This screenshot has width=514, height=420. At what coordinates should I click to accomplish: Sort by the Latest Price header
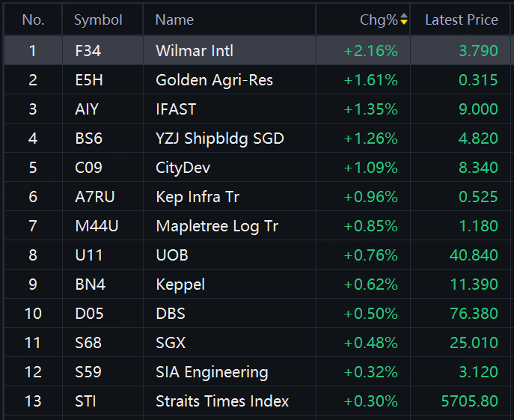(462, 20)
